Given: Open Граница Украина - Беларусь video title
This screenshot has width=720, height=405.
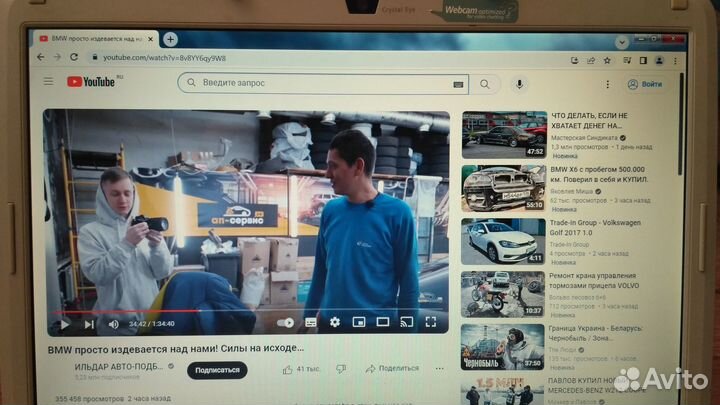Looking at the screenshot, I should [595, 333].
